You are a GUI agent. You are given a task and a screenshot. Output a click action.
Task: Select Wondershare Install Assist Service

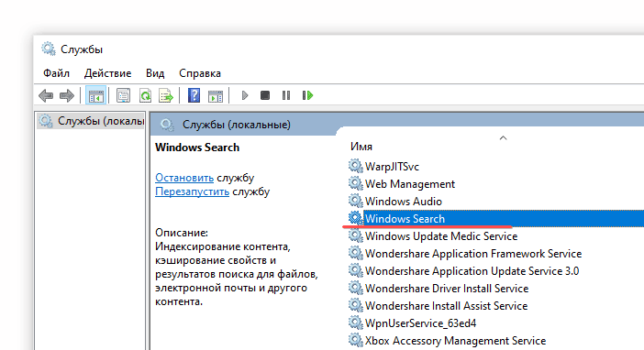[446, 306]
